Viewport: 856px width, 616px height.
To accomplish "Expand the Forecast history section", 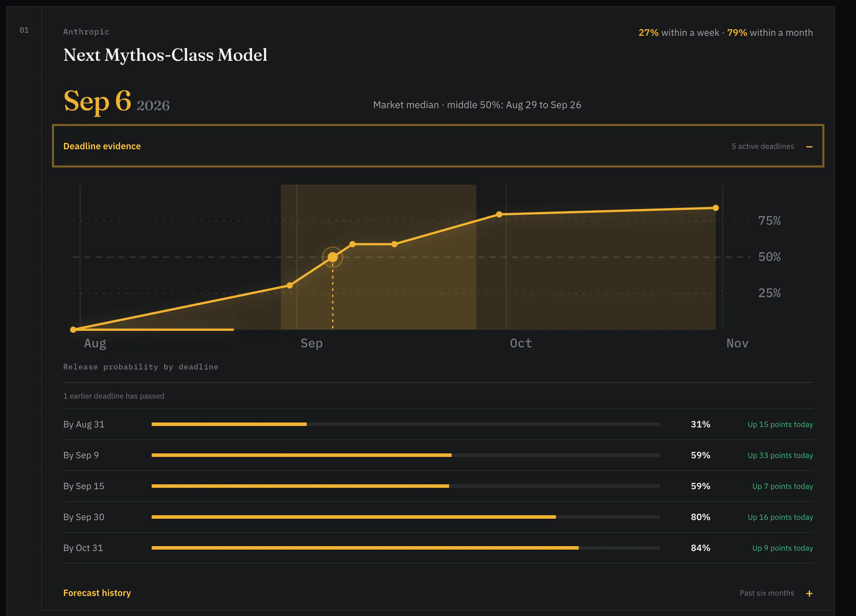I will pyautogui.click(x=438, y=592).
